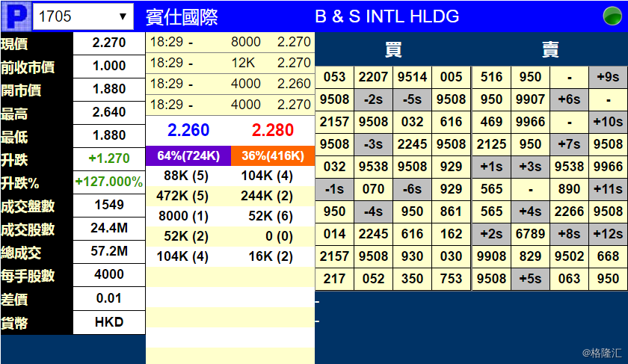Viewport: 628px width, 364px height.
Task: Click buy broker cell 014
Action: coord(334,234)
